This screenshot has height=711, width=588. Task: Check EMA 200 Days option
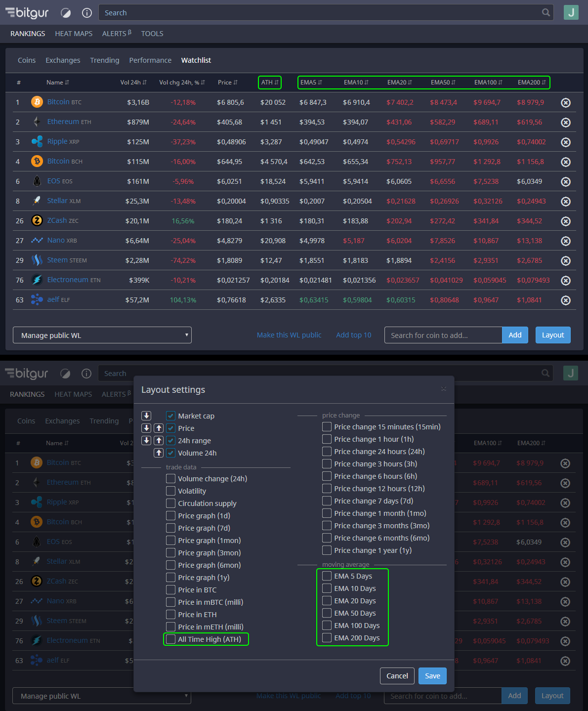point(327,637)
